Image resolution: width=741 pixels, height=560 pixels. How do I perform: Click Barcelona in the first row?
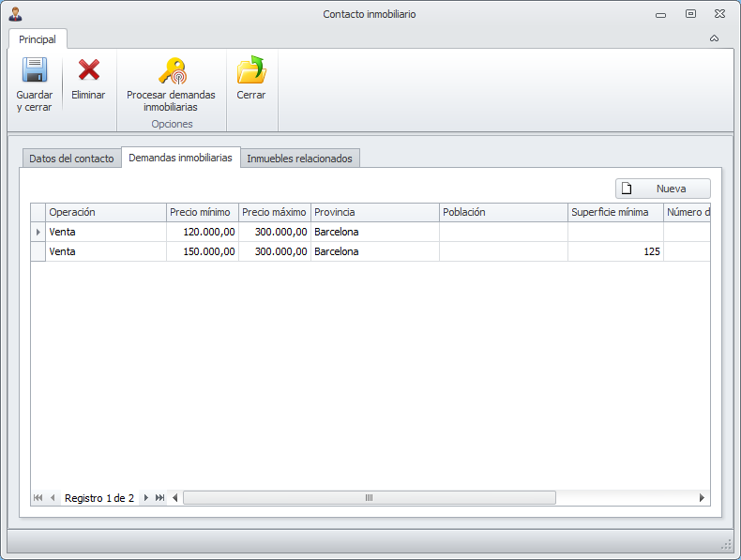[375, 232]
